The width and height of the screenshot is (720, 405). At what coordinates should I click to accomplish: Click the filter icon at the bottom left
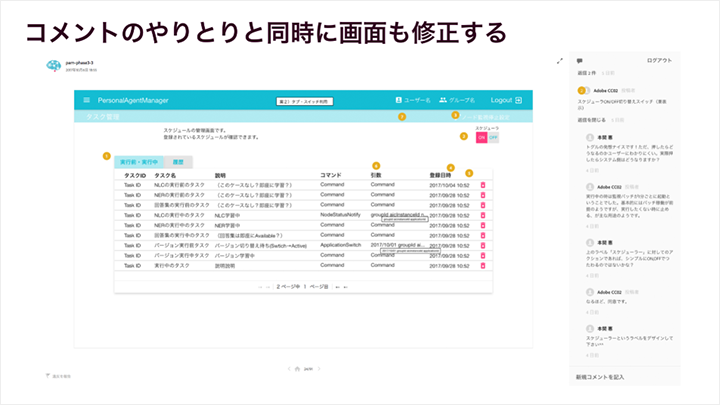coord(47,375)
